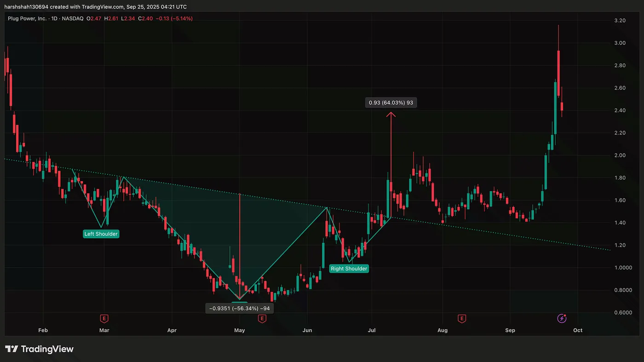Click the Plug Power, Inc. symbol title
The image size is (644, 362).
(x=28, y=18)
